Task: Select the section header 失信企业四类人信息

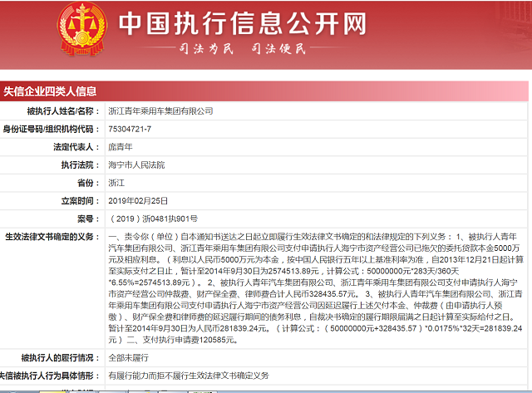Action: [x=50, y=91]
